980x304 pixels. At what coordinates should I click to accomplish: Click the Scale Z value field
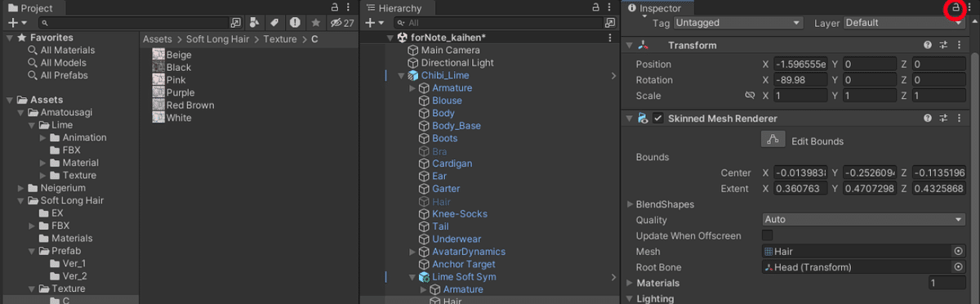pos(938,96)
